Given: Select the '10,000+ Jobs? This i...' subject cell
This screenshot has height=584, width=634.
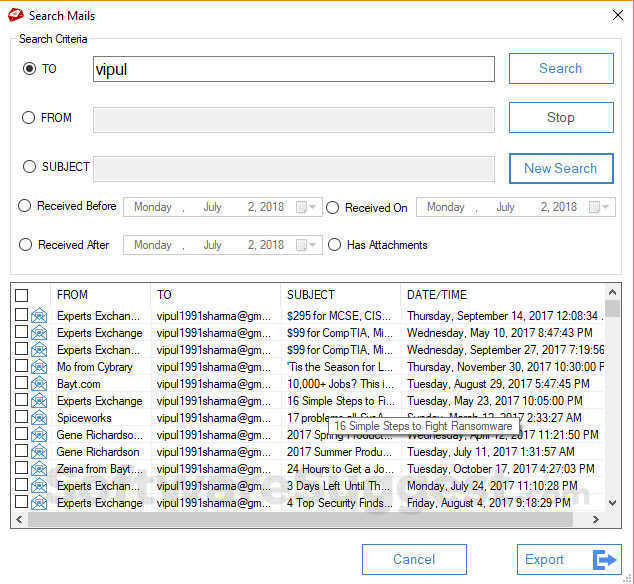Looking at the screenshot, I should coord(340,384).
